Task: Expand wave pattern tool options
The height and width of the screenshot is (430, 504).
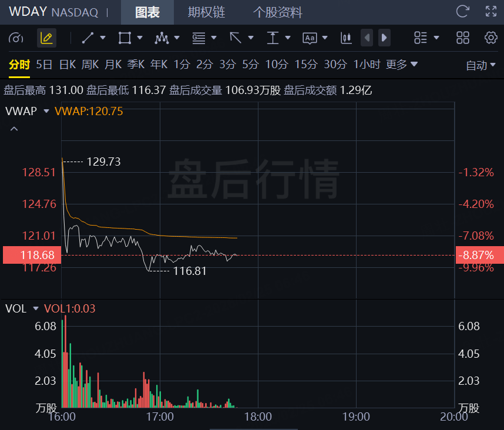Action: 177,38
